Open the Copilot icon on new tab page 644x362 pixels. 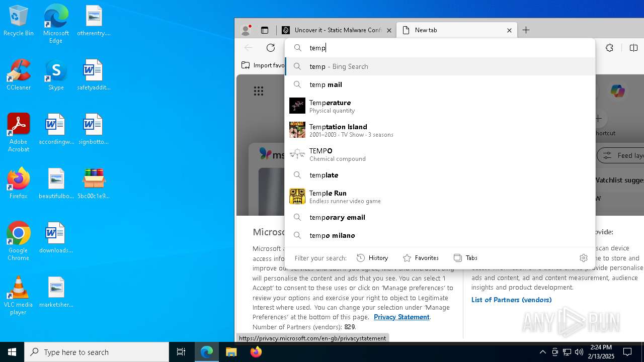(618, 91)
